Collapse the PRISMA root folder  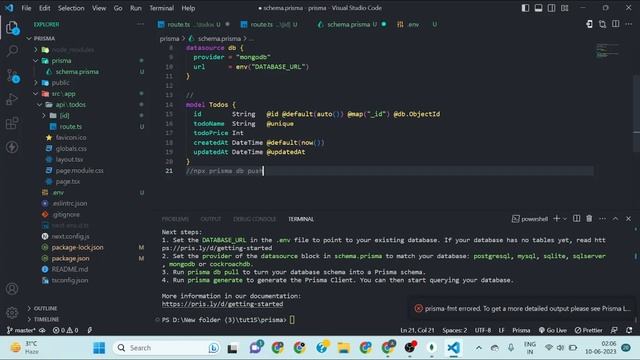(x=29, y=38)
